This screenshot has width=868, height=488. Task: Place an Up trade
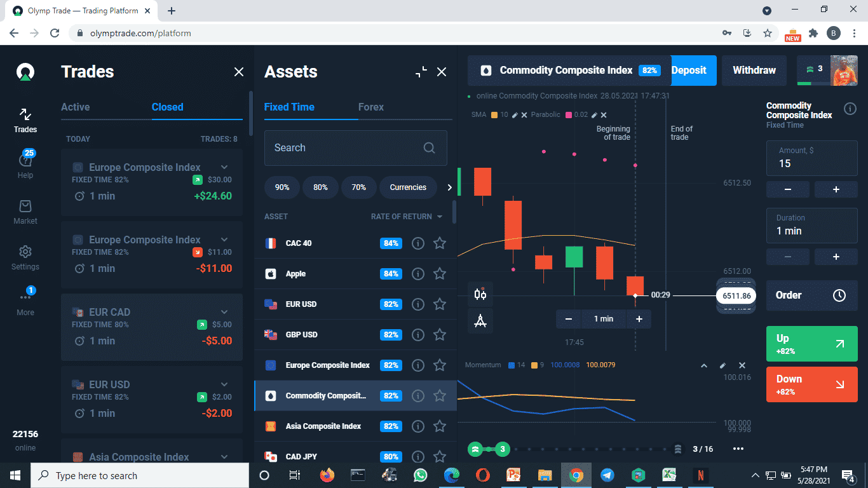tap(812, 344)
